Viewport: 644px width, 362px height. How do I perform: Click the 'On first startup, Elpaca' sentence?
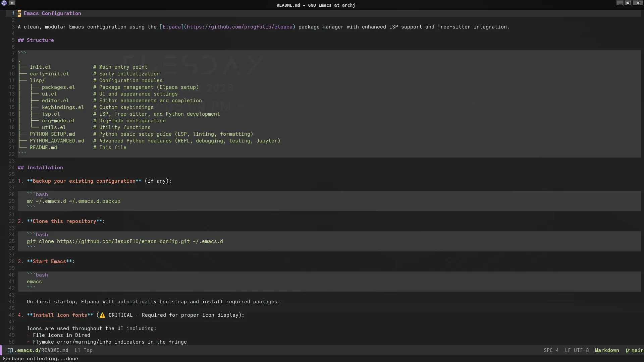[x=153, y=302]
